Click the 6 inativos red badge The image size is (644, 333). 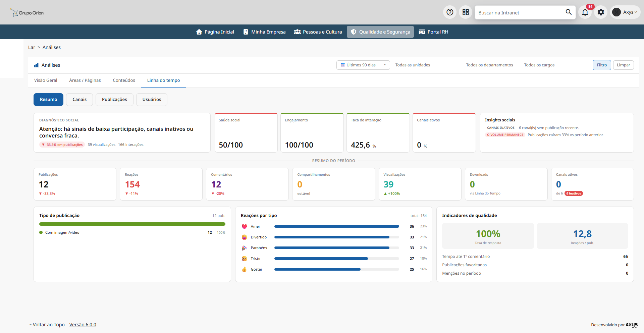click(x=574, y=193)
